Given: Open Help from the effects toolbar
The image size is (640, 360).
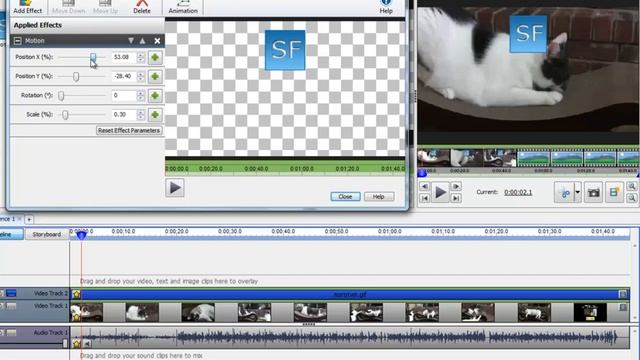Looking at the screenshot, I should pos(386,7).
